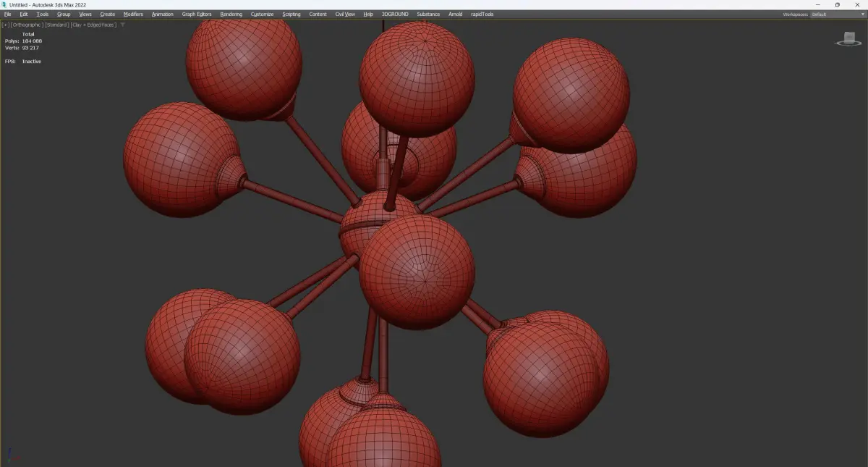This screenshot has height=467, width=868.
Task: Open the Substance menu
Action: [x=428, y=14]
